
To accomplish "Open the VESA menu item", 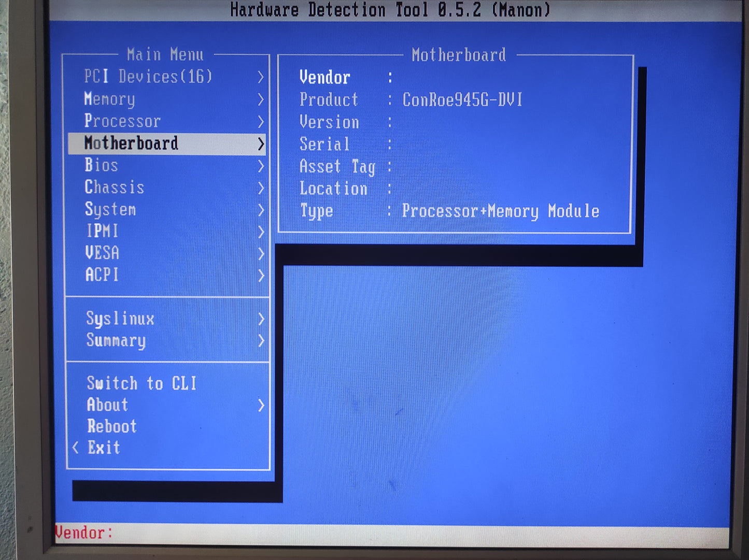I will tap(102, 253).
